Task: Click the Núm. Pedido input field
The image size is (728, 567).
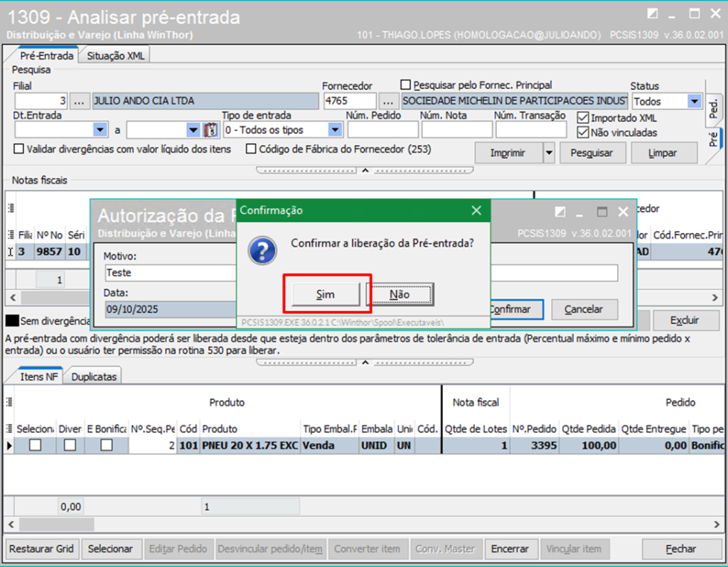Action: [382, 130]
